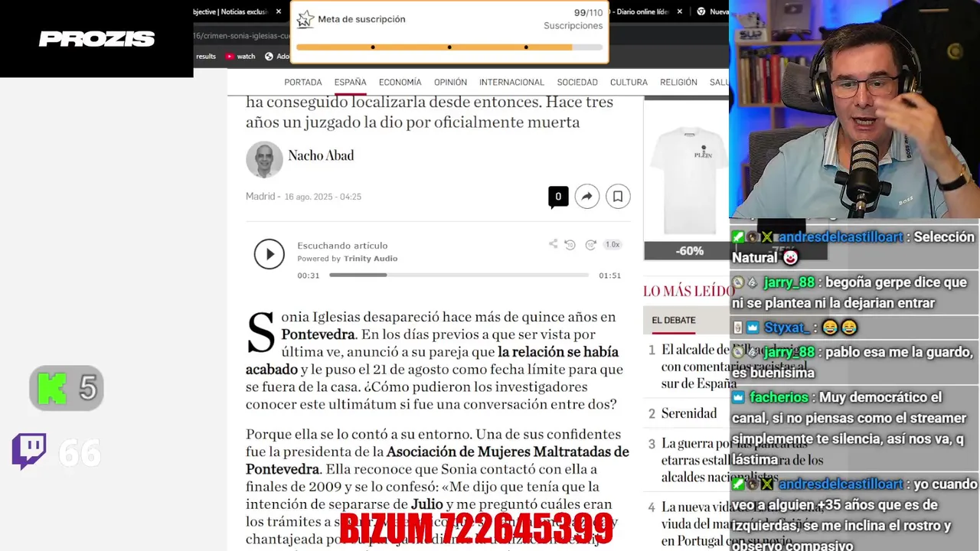This screenshot has height=551, width=980.
Task: Click 'Asociación de Mujeres Maltratadas de Pontevedra' text
Action: pyautogui.click(x=437, y=460)
